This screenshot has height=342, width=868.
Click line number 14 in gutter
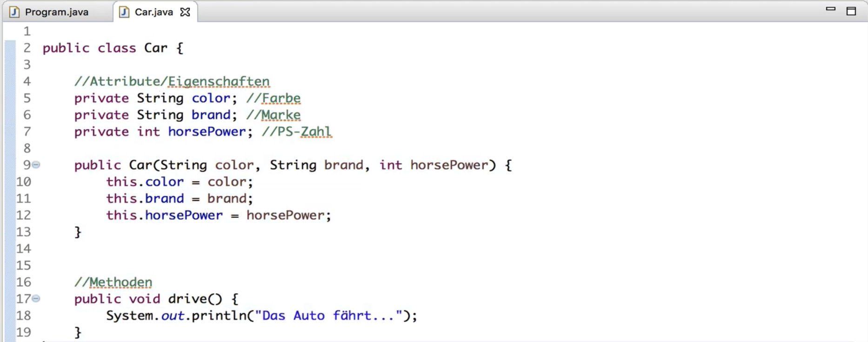pyautogui.click(x=23, y=249)
